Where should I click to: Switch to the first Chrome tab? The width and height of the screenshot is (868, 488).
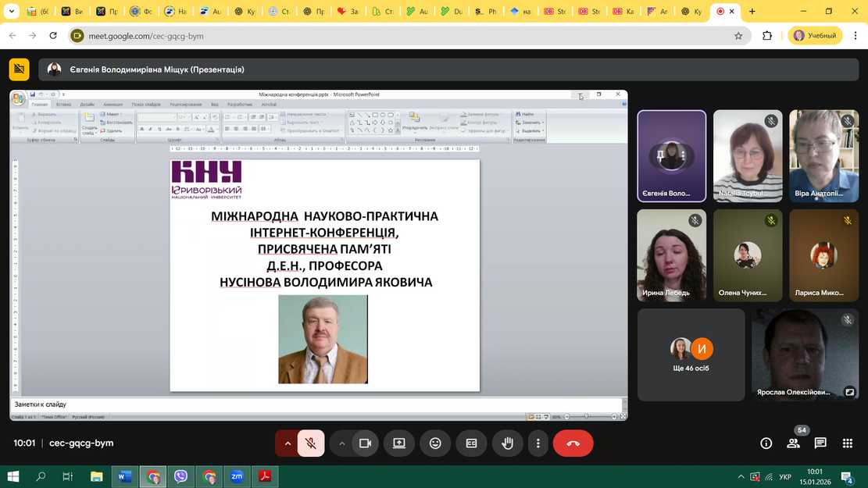click(38, 12)
